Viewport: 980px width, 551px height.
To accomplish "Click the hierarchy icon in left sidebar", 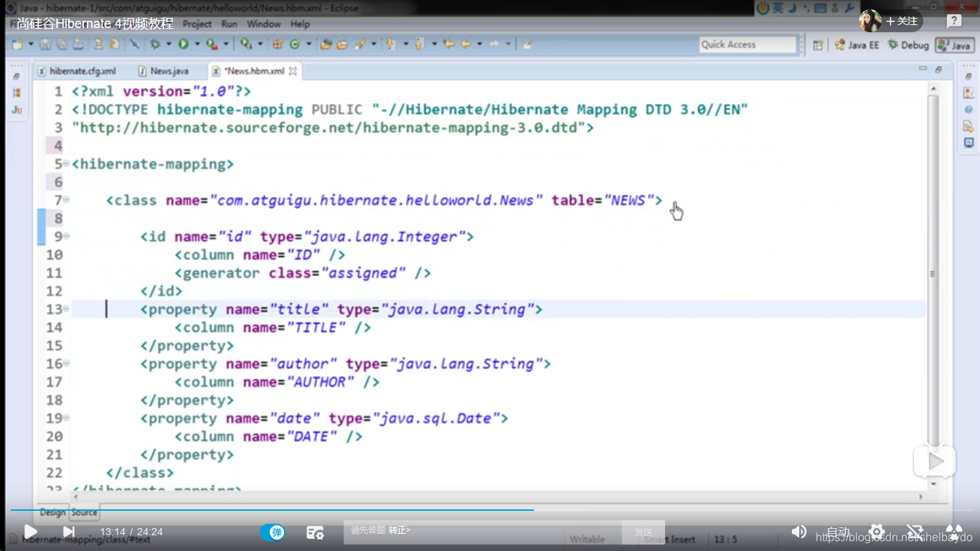I will pyautogui.click(x=17, y=93).
